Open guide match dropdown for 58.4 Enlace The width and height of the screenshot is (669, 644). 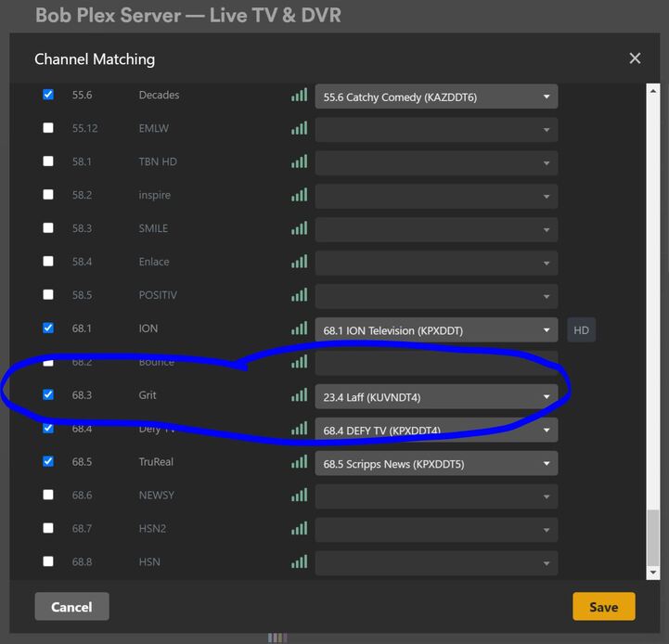pos(436,263)
